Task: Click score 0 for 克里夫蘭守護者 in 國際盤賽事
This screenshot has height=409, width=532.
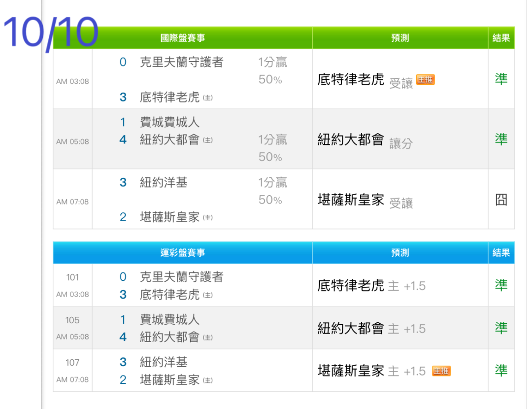Action: tap(123, 62)
